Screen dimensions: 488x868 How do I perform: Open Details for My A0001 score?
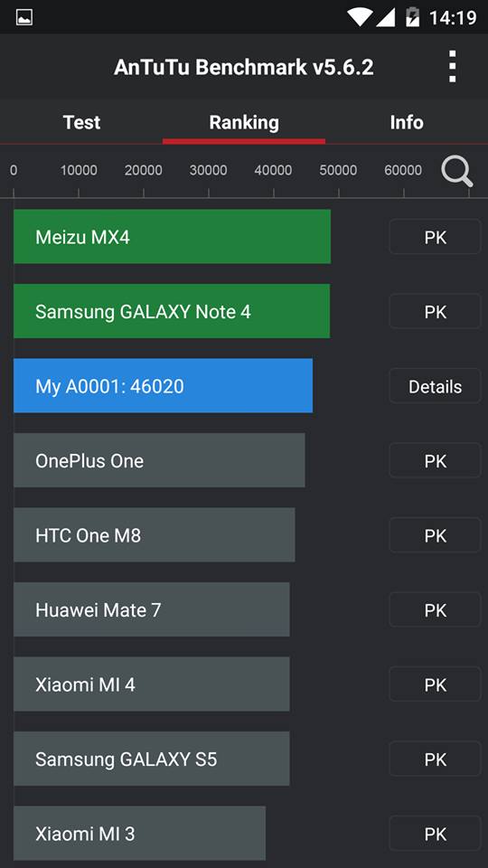pos(435,386)
